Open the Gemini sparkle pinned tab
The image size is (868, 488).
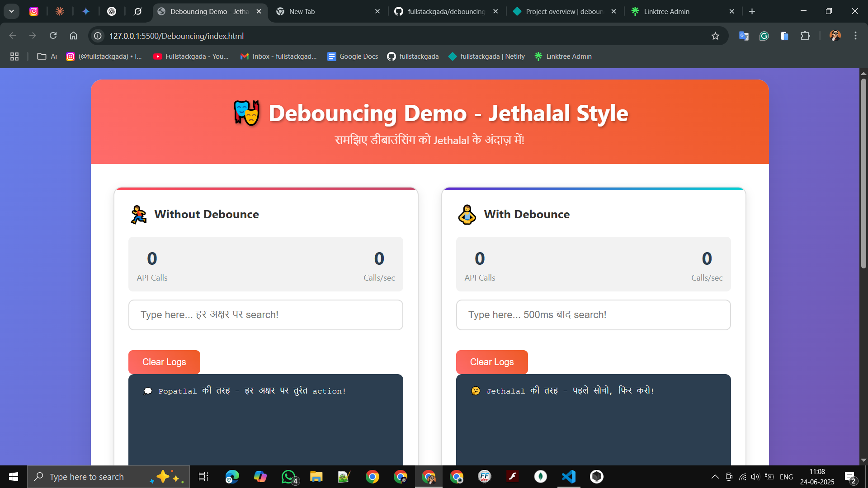coord(86,11)
